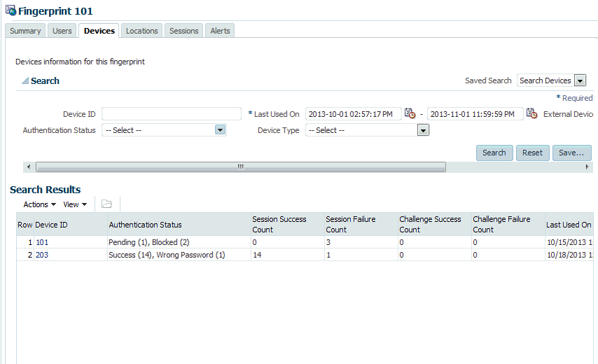Open calendar for Last Used On start date

pos(410,113)
